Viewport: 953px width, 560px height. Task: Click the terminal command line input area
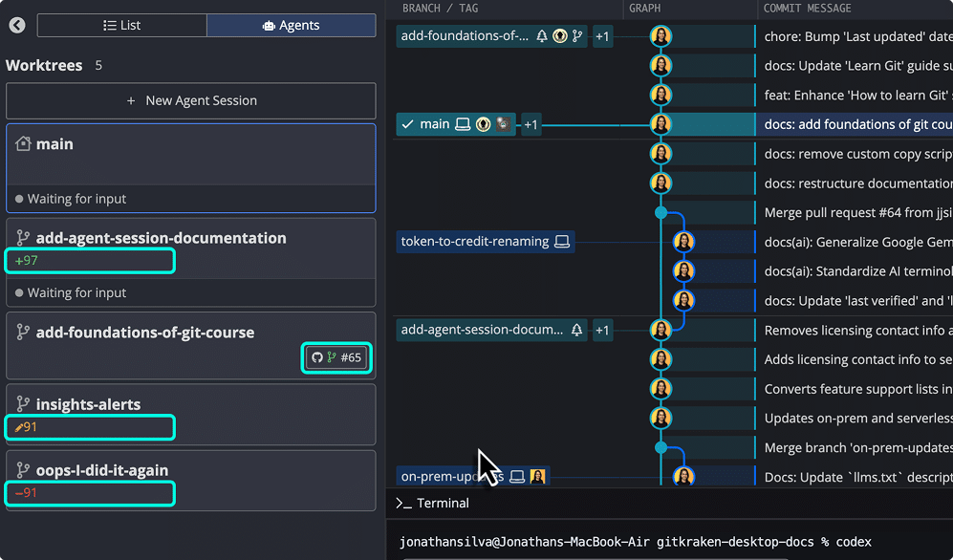(x=669, y=540)
